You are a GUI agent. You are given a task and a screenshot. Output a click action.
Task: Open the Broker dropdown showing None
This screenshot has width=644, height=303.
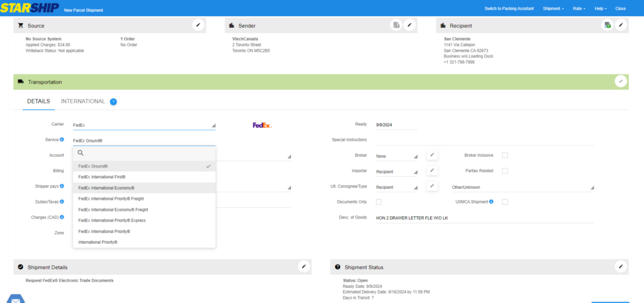pos(397,156)
